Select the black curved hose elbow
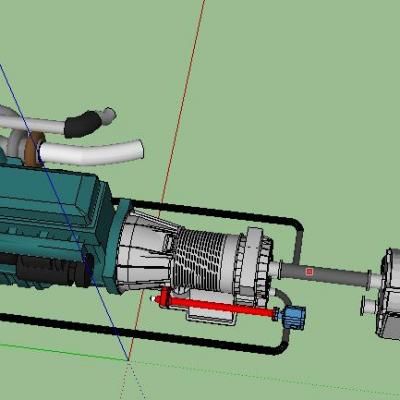Screen dimensions: 400x400 coord(83,124)
